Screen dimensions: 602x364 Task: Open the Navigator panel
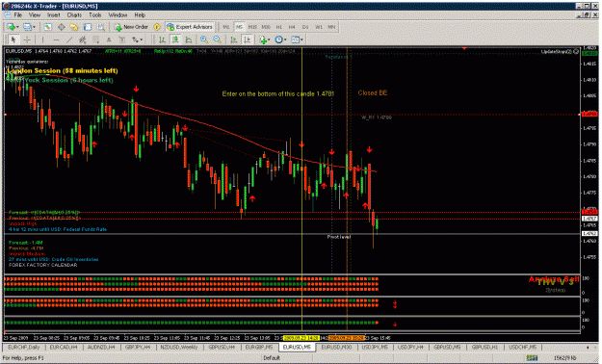pos(74,27)
